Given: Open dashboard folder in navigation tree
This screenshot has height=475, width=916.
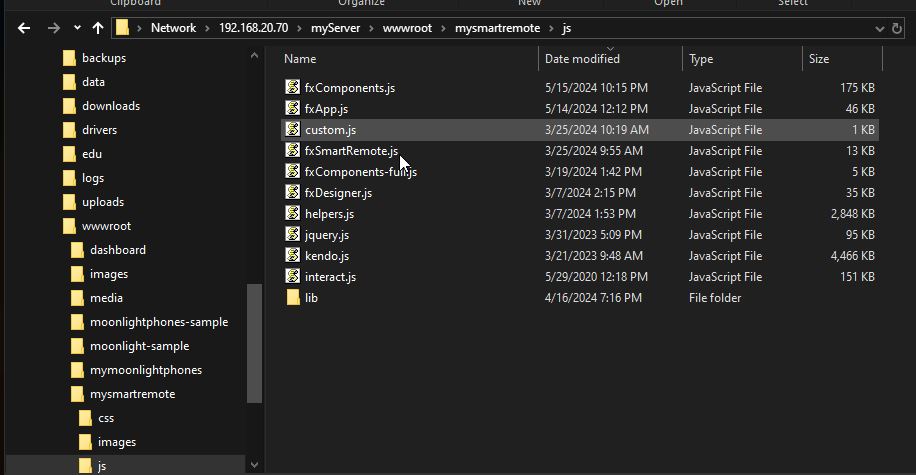Looking at the screenshot, I should click(x=118, y=249).
